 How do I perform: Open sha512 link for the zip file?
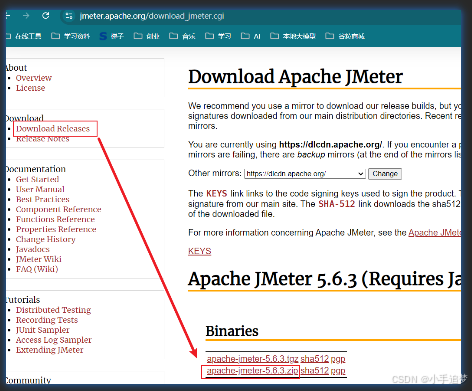tap(315, 371)
